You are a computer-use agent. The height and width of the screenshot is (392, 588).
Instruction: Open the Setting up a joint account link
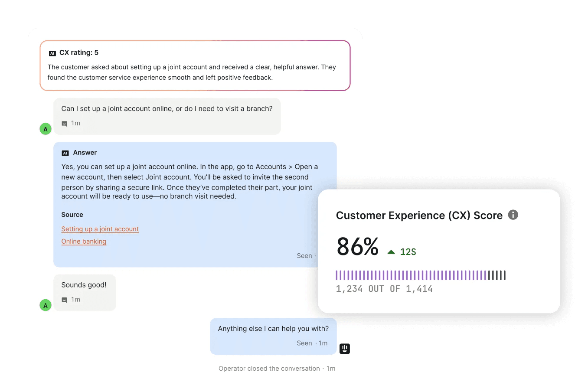(x=100, y=229)
